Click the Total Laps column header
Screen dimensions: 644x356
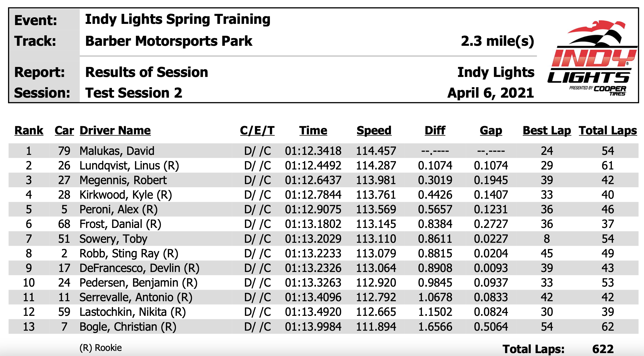pos(608,131)
